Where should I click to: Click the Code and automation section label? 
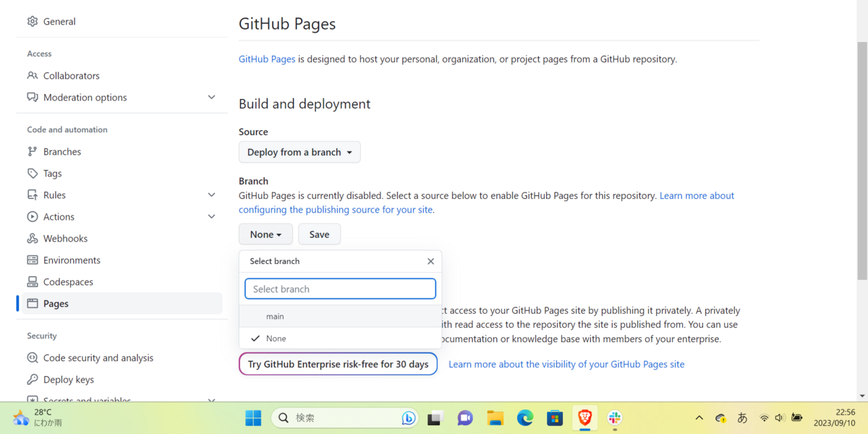(67, 129)
